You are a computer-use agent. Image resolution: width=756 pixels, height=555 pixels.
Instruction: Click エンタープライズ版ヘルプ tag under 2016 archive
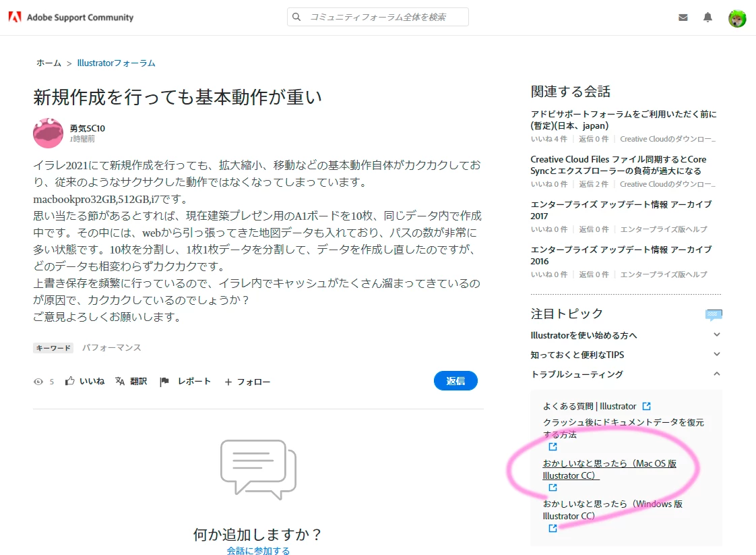[664, 274]
